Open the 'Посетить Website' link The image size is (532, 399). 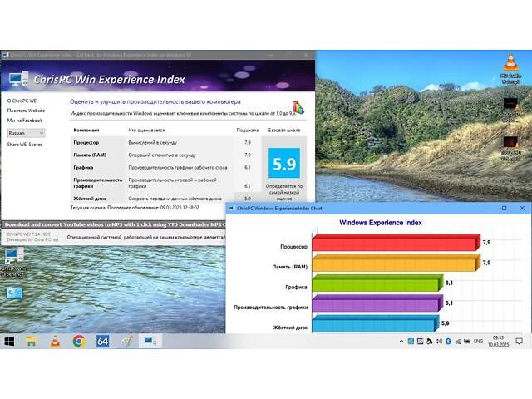click(26, 111)
